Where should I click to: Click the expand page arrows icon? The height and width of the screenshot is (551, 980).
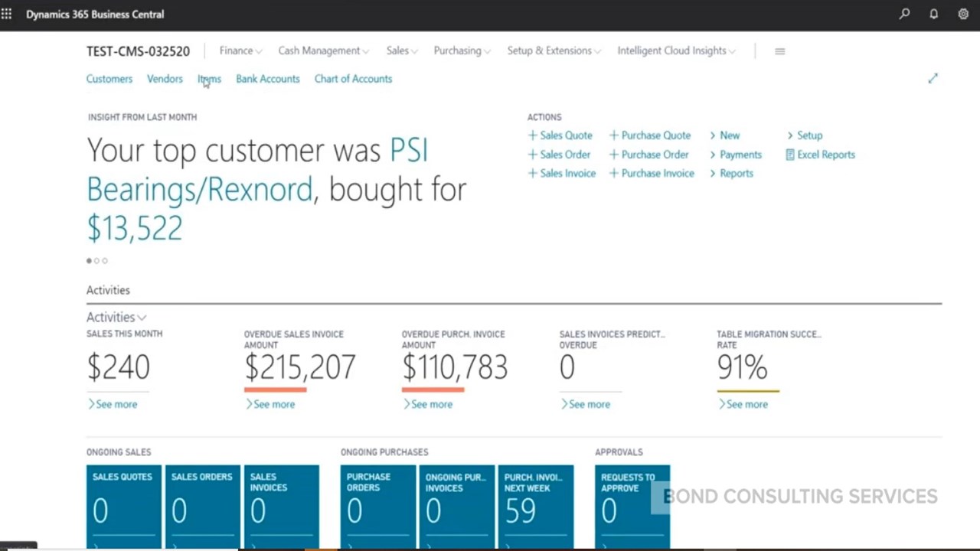coord(933,79)
